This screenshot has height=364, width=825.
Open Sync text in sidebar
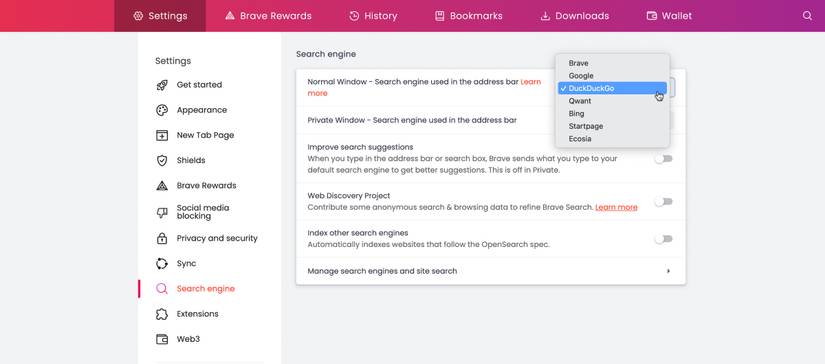[186, 264]
